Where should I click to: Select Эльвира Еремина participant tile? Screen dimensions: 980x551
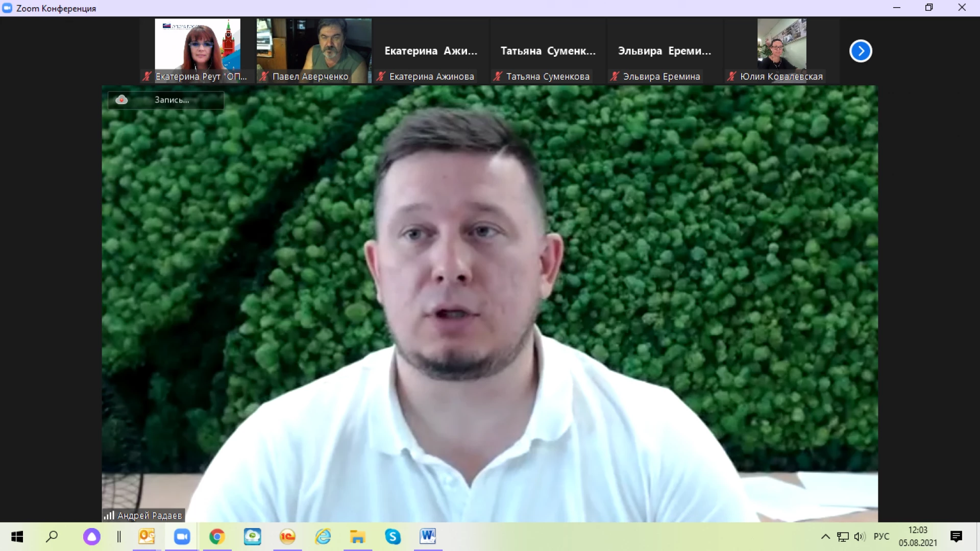pyautogui.click(x=664, y=51)
